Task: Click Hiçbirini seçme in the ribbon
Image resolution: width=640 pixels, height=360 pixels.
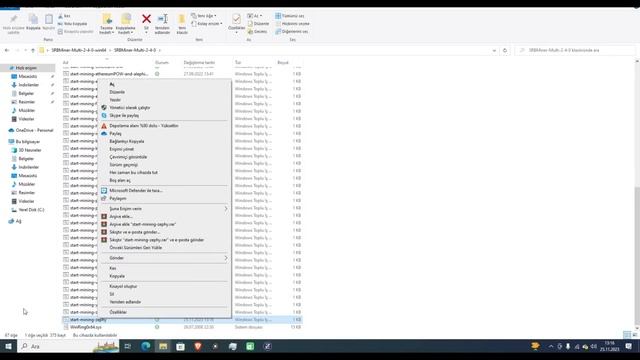Action: point(292,24)
